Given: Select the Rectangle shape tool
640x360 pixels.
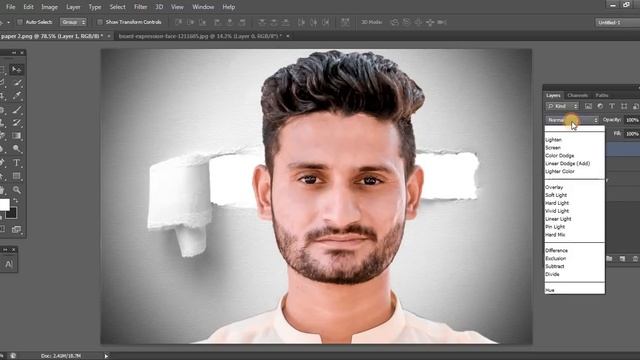Looking at the screenshot, I should 17,176.
